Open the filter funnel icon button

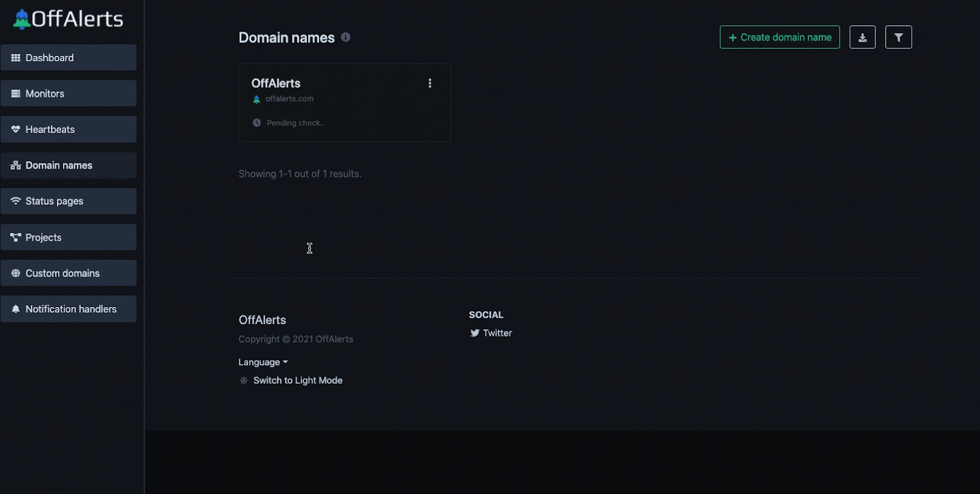tap(899, 37)
